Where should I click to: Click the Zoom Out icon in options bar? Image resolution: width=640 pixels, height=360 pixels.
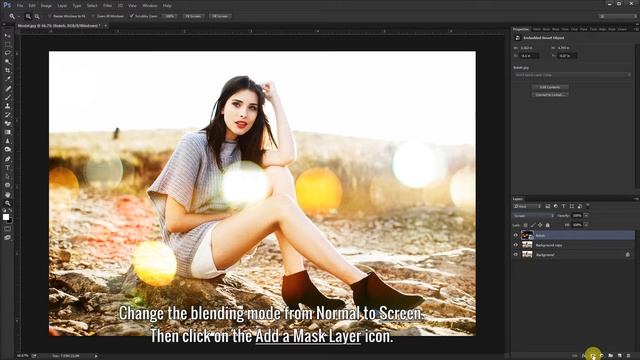click(x=37, y=16)
